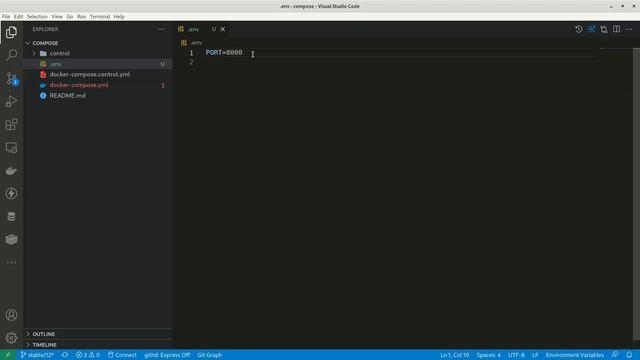
Task: Open the Selection menu
Action: pyautogui.click(x=37, y=17)
